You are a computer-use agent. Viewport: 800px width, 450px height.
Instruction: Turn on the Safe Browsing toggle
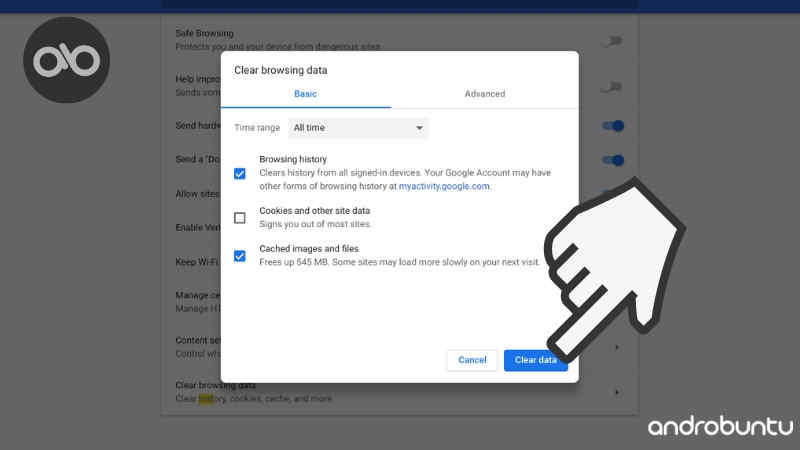[x=611, y=41]
